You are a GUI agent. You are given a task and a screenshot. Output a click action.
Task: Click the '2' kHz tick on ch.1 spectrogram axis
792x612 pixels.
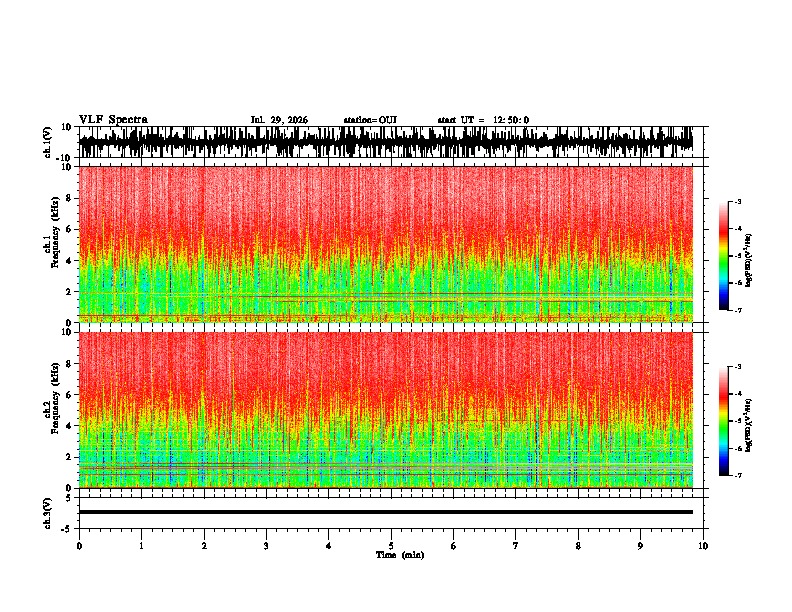pyautogui.click(x=69, y=291)
